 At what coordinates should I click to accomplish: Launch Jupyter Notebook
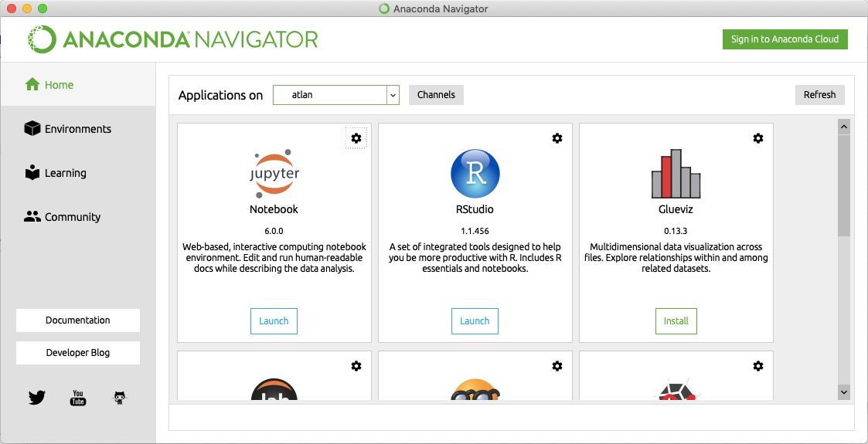274,320
